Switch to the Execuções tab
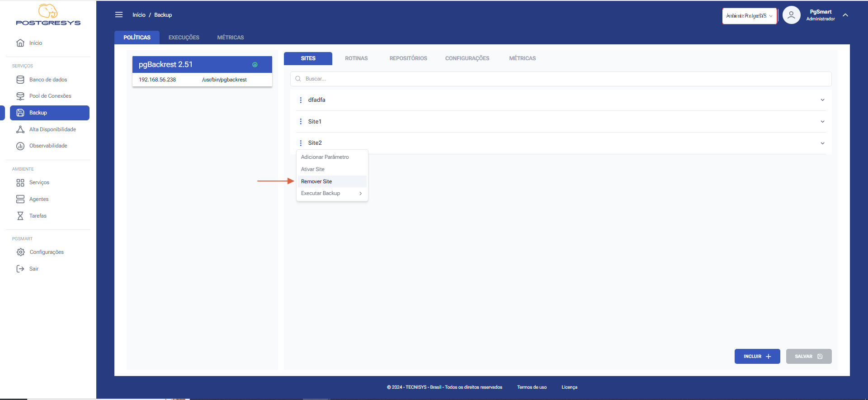Image resolution: width=868 pixels, height=400 pixels. pyautogui.click(x=184, y=38)
